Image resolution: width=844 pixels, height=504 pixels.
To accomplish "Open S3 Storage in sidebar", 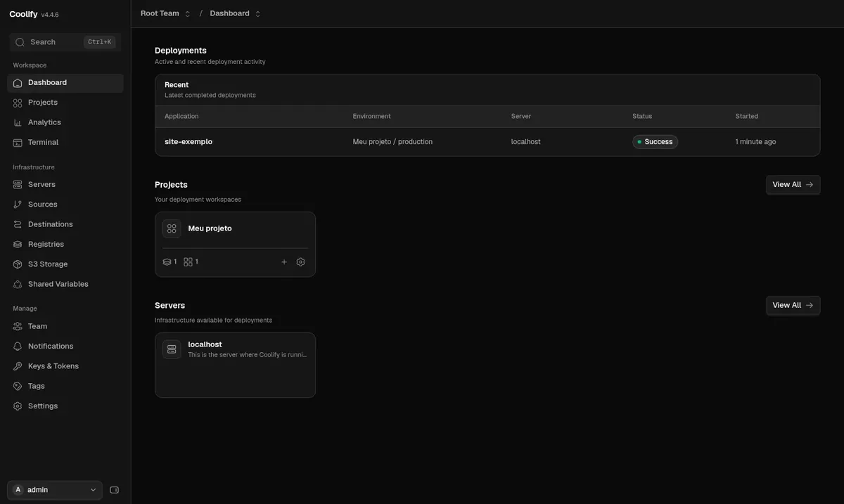I will pos(65,264).
